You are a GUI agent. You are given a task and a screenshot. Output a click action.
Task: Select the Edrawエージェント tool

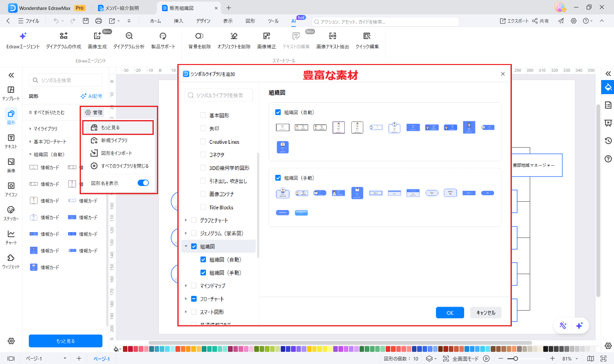(x=22, y=40)
